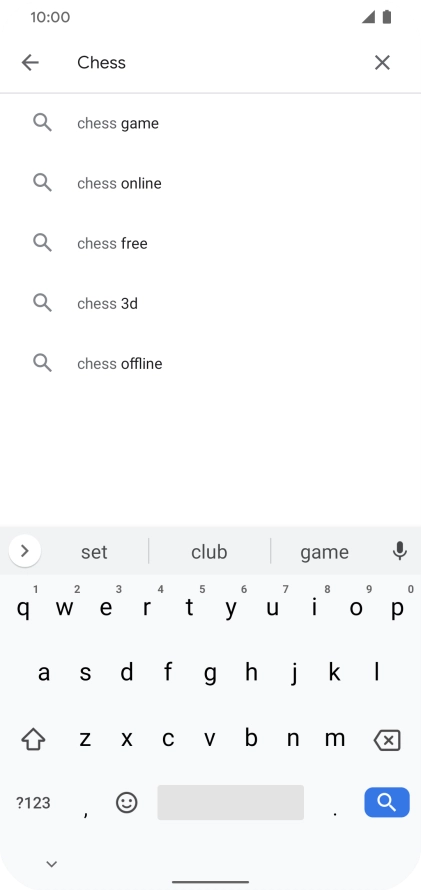Tap the microphone voice input icon
This screenshot has width=421, height=890.
[x=399, y=551]
